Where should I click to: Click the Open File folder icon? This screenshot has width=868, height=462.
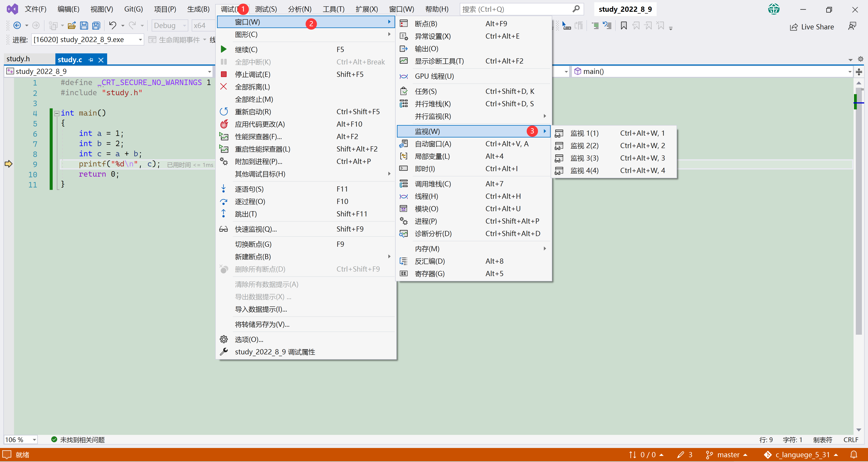(x=71, y=26)
